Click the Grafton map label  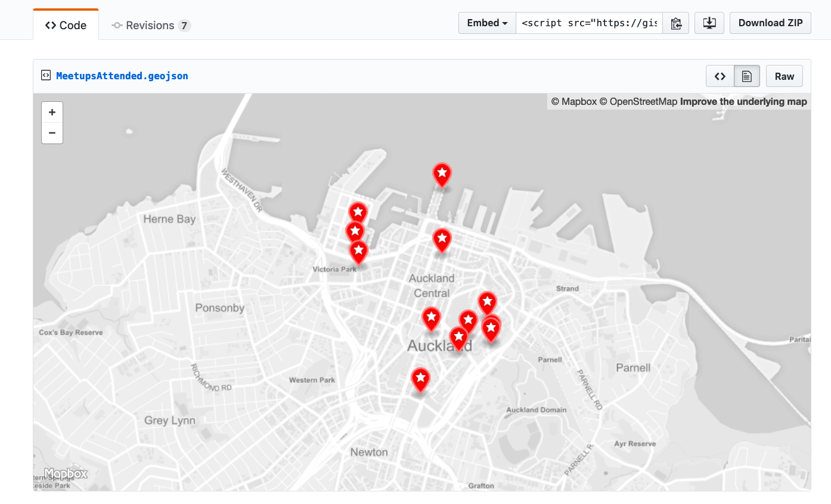[481, 486]
